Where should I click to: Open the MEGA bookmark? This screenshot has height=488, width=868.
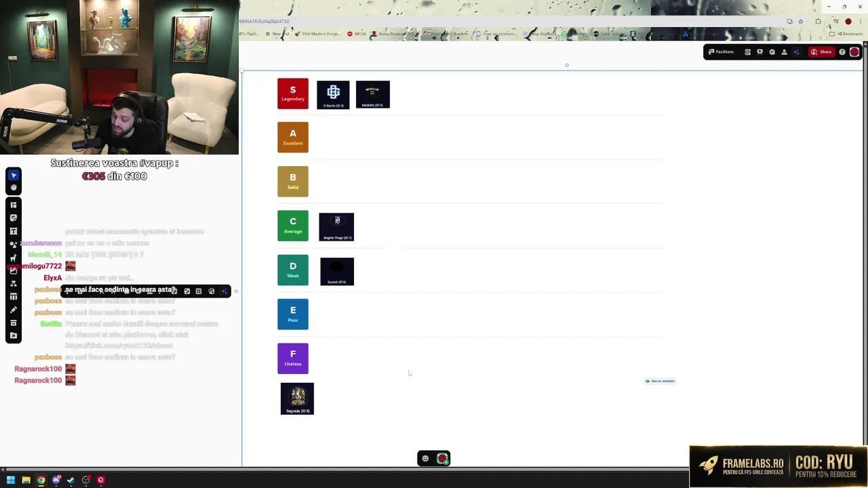pos(357,34)
